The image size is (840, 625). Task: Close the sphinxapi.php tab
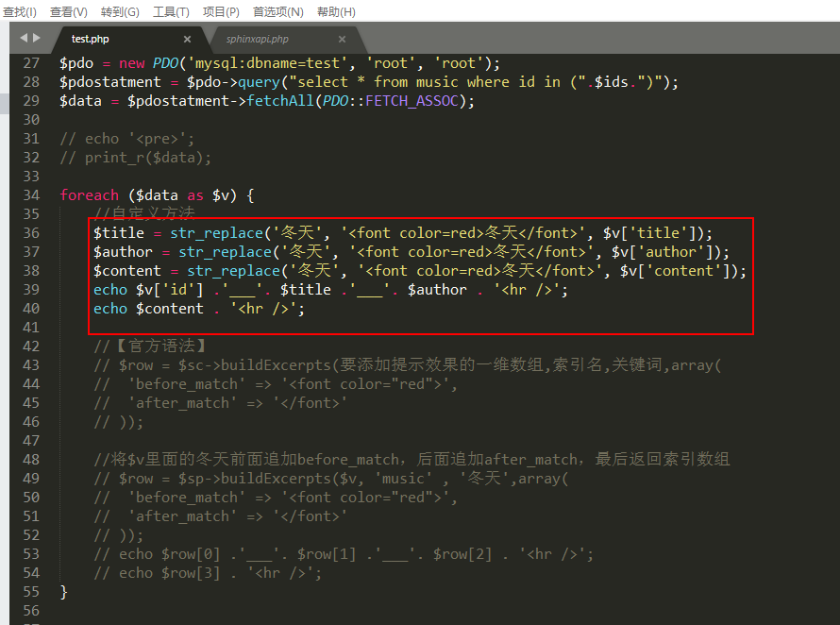(x=342, y=40)
